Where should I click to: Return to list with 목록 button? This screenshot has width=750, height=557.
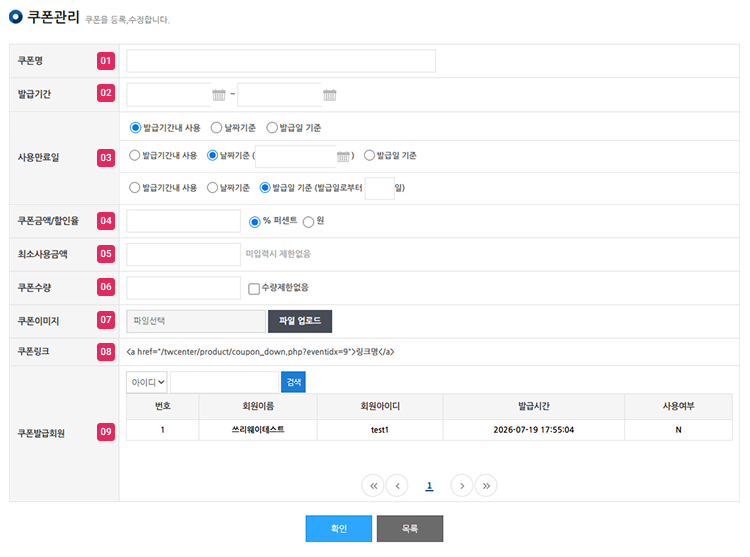410,528
